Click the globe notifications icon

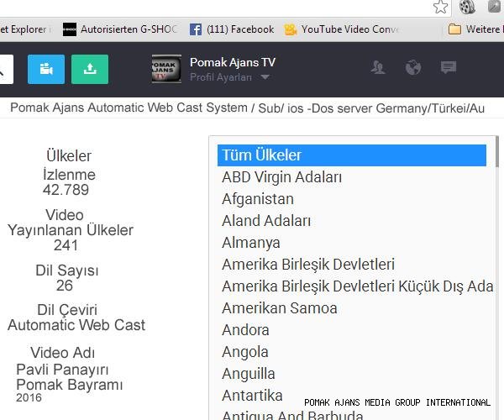tap(413, 68)
